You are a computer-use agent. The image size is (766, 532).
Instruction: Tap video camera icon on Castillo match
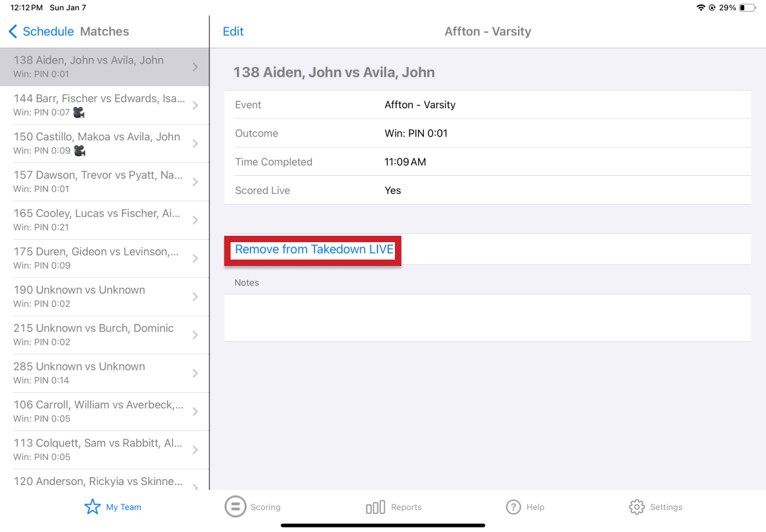(79, 151)
